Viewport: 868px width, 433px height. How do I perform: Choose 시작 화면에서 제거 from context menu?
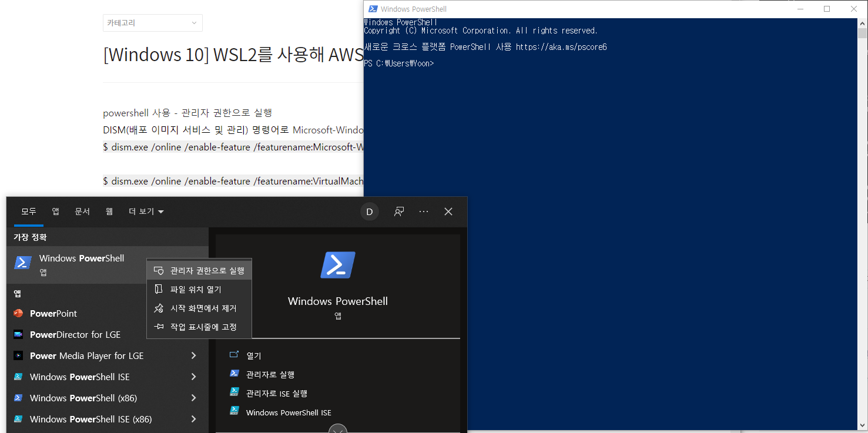click(199, 308)
